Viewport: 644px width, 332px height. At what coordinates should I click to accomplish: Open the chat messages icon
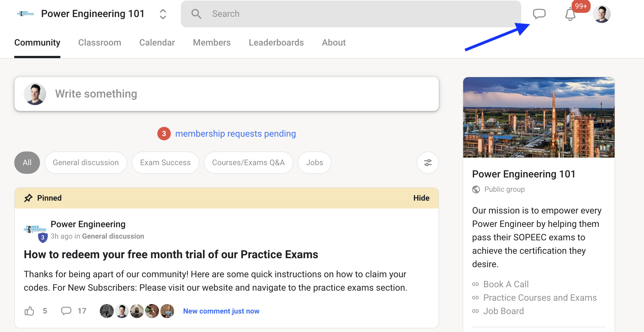(x=539, y=14)
